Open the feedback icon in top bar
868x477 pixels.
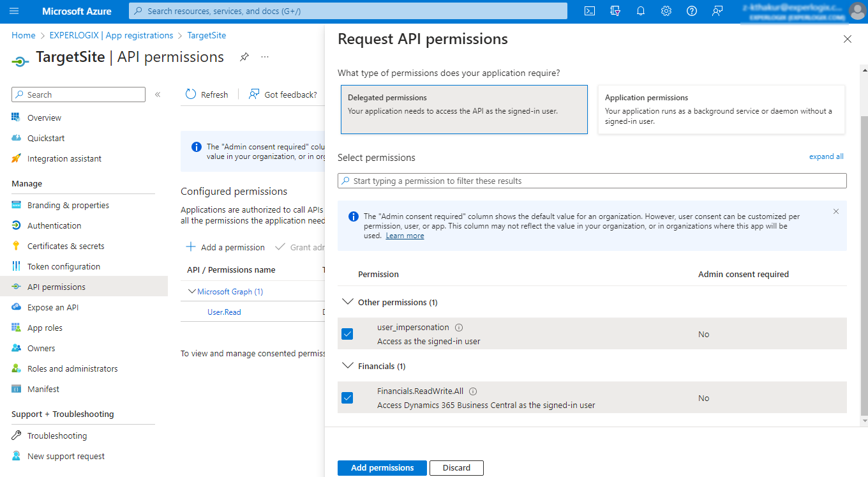[717, 11]
